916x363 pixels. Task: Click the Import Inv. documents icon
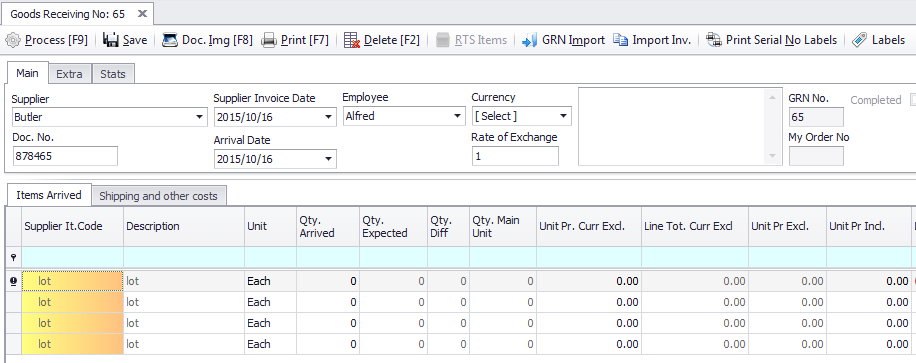tap(620, 40)
